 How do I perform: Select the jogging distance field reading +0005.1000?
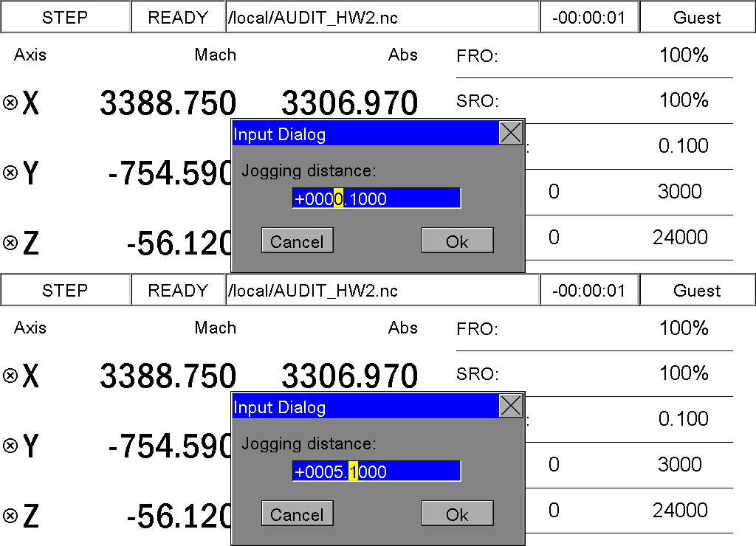pos(377,471)
